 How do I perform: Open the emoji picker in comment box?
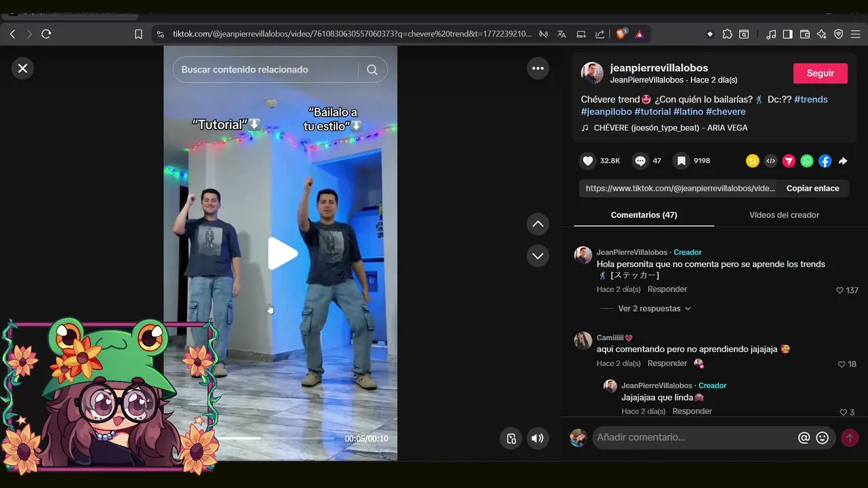click(x=823, y=438)
